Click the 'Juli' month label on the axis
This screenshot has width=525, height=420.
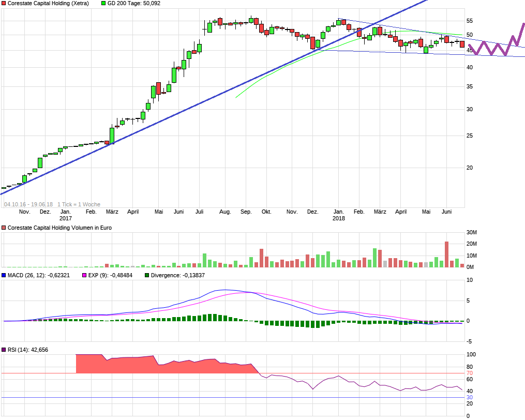pyautogui.click(x=199, y=212)
